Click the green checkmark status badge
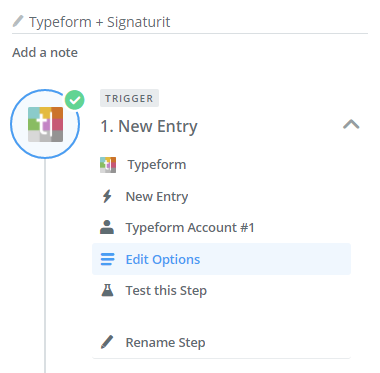 (75, 100)
